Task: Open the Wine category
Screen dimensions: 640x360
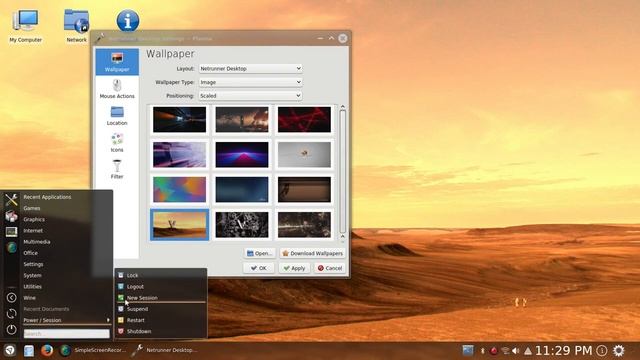Action: coord(29,298)
